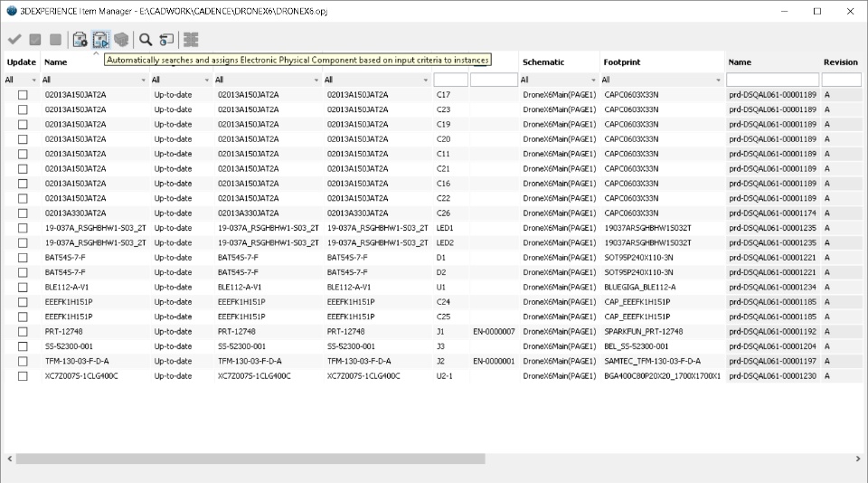Tick the Update checkbox for SS-52300-001
The image size is (868, 483).
[x=23, y=346]
